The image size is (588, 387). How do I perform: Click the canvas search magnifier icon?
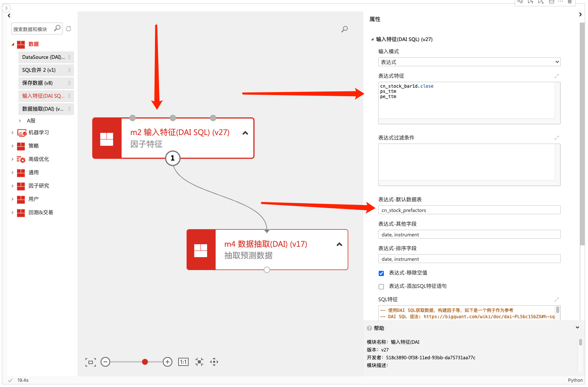[x=344, y=29]
